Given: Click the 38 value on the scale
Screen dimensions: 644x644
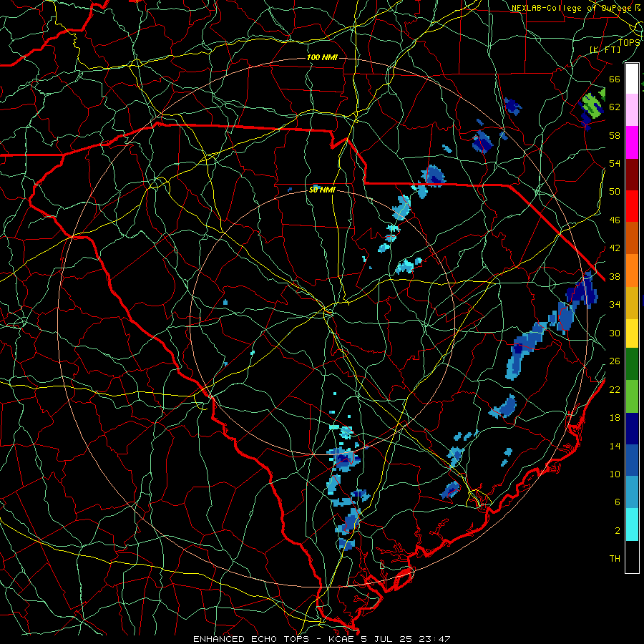Looking at the screenshot, I should point(615,276).
